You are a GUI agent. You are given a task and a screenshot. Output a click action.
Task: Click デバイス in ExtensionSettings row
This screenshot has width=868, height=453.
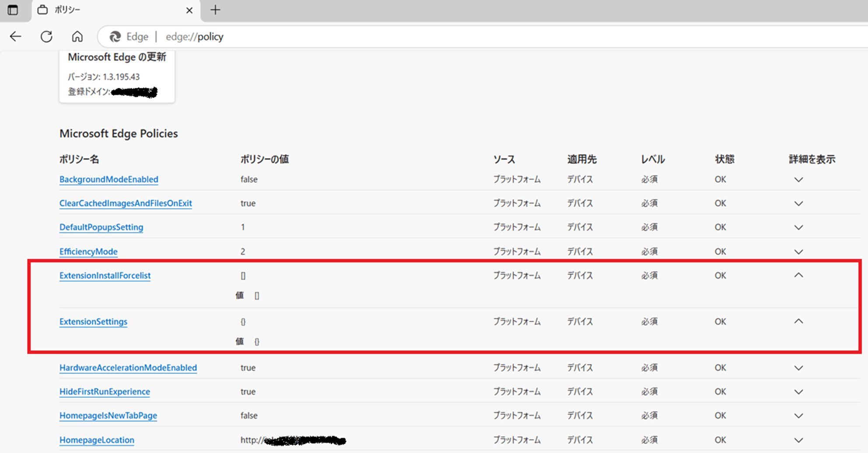click(x=580, y=321)
